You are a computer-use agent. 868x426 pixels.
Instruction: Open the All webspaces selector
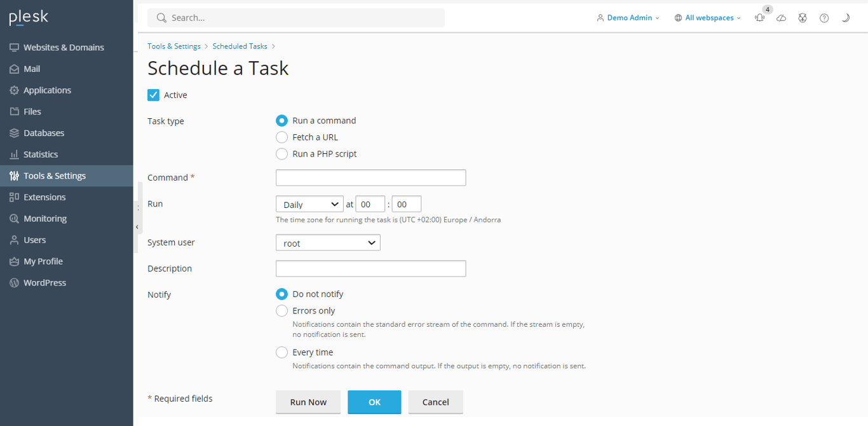coord(707,17)
